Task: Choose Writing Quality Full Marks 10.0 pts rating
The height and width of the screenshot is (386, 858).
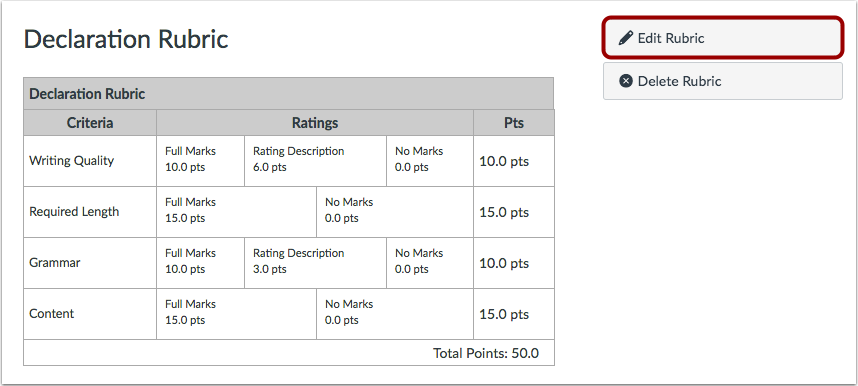Action: (x=200, y=161)
